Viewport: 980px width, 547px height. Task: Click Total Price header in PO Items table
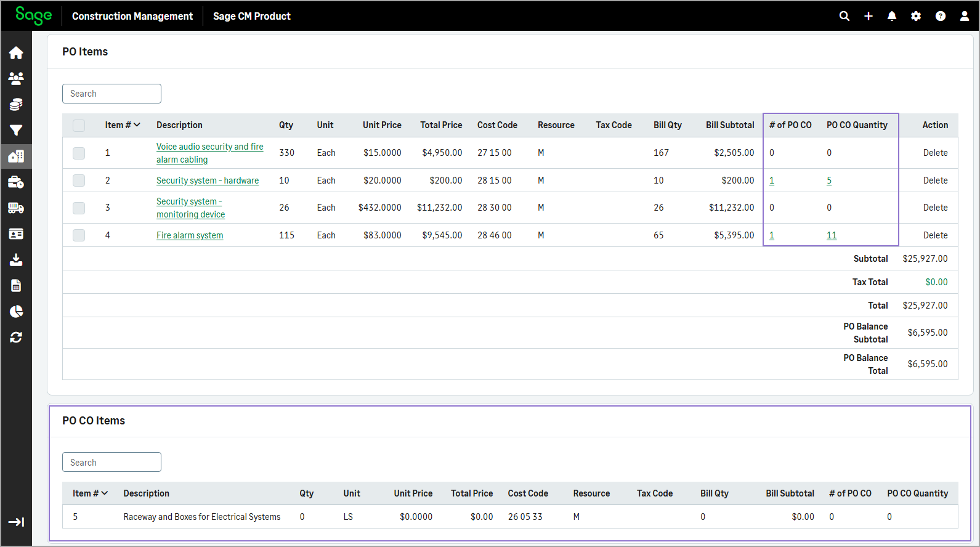click(441, 125)
